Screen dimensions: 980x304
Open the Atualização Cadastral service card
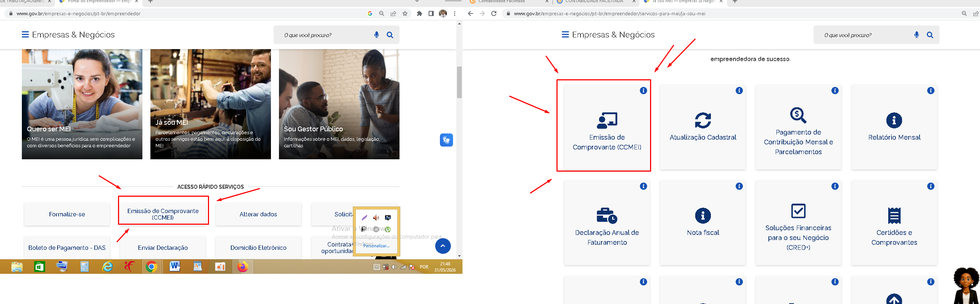pos(702,127)
